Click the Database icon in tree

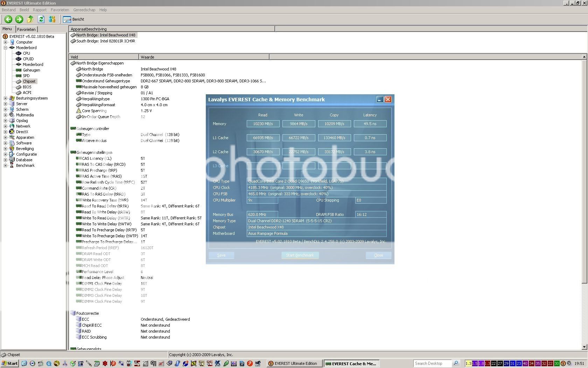point(12,160)
